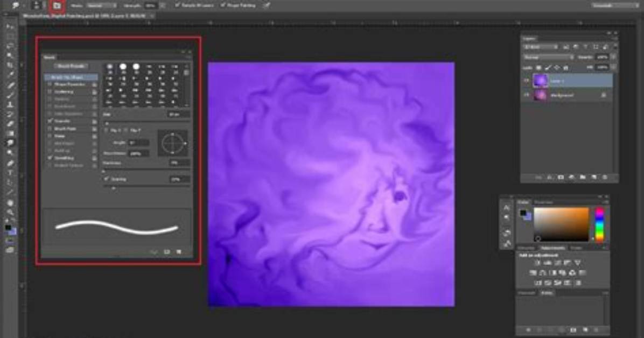
Task: Open the Preset Manager icon at Brush panel bottom
Action: pos(167,252)
